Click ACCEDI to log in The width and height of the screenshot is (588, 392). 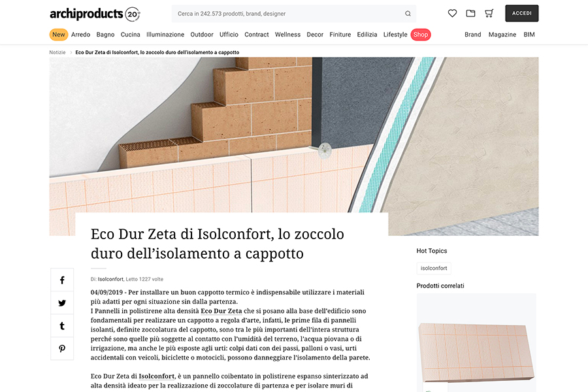click(x=521, y=12)
